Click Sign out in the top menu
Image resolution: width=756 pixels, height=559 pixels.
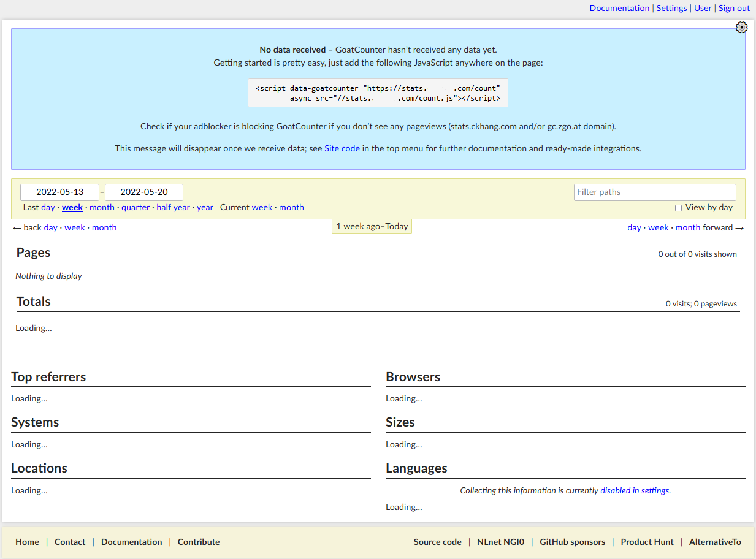(x=734, y=8)
